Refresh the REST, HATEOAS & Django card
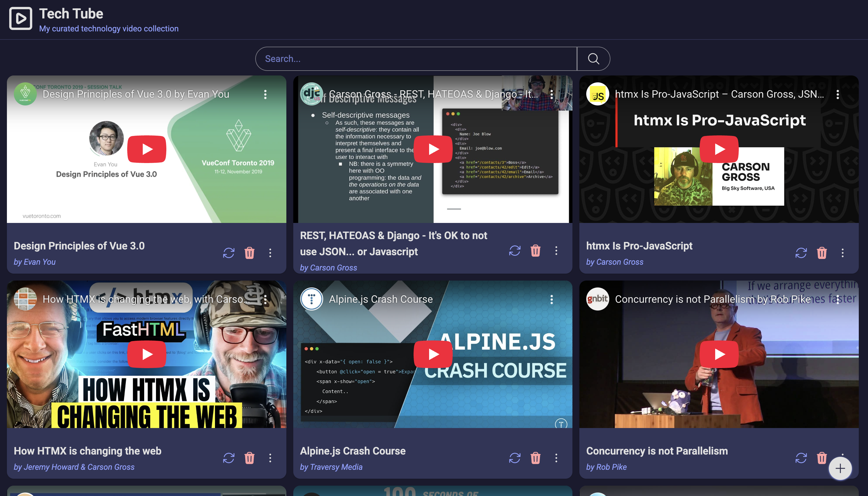Image resolution: width=868 pixels, height=496 pixels. pyautogui.click(x=515, y=251)
